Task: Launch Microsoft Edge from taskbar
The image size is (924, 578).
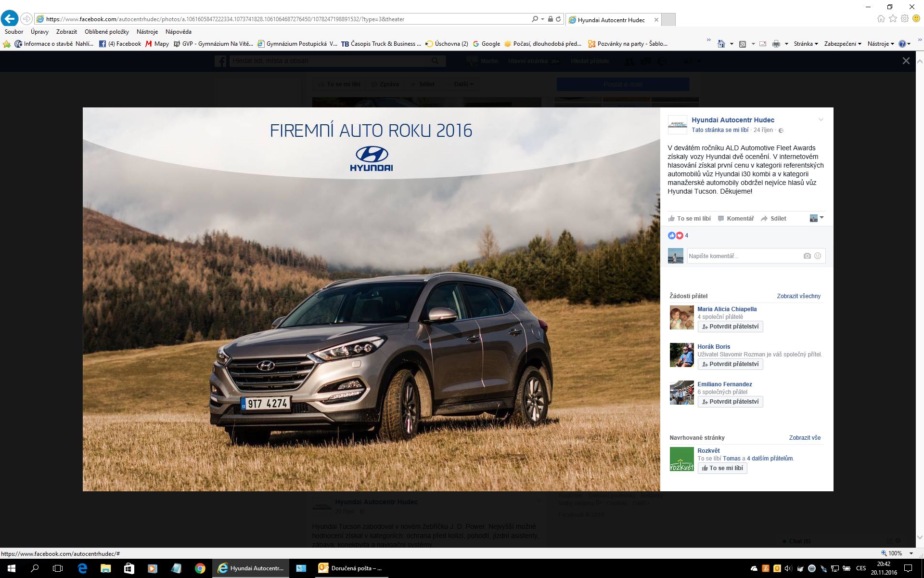Action: [82, 568]
